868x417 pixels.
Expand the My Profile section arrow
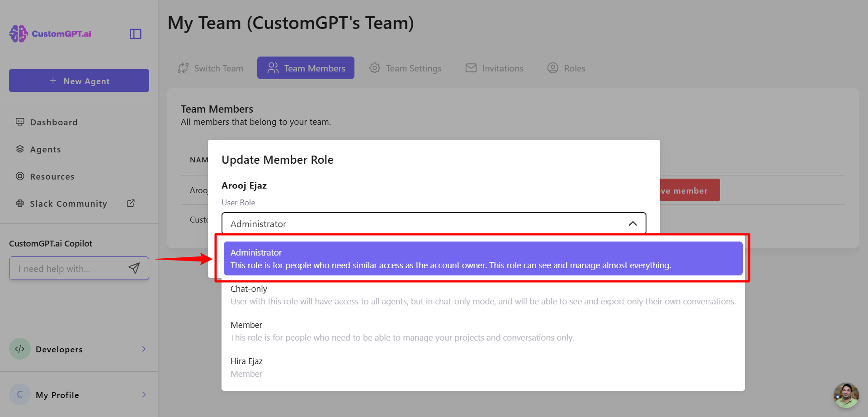click(x=144, y=394)
